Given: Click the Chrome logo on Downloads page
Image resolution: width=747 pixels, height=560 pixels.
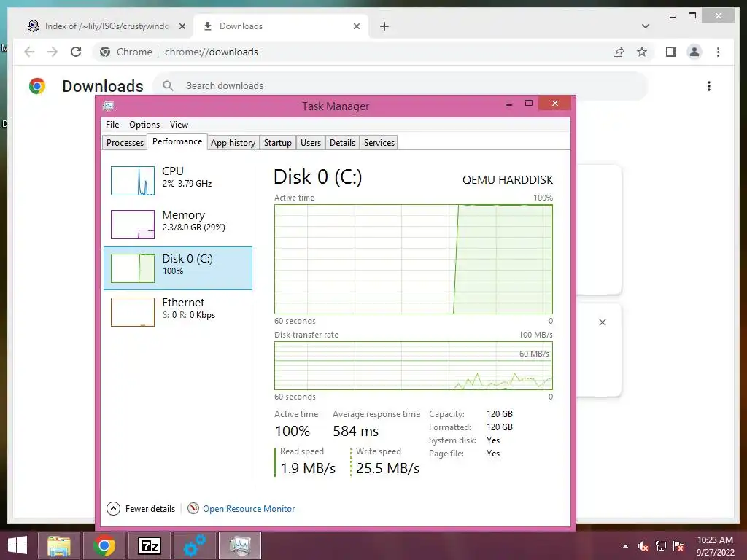Looking at the screenshot, I should point(37,86).
